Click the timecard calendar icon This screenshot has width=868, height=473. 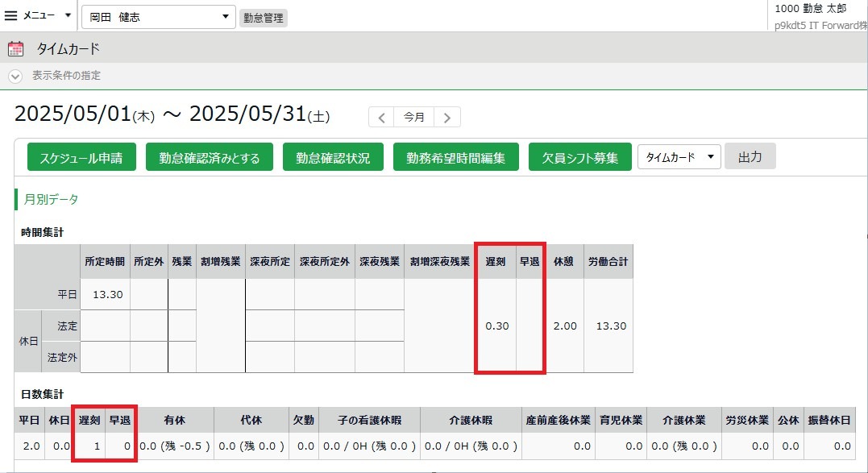click(15, 49)
